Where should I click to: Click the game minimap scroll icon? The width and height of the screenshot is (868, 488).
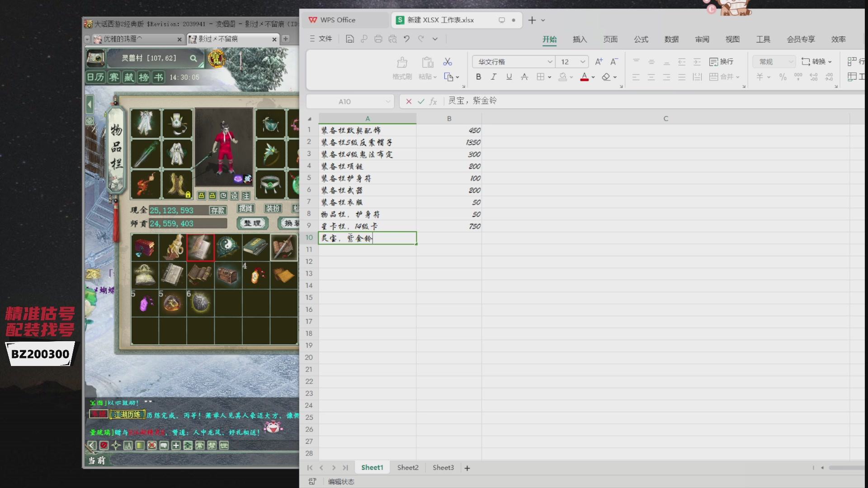96,58
